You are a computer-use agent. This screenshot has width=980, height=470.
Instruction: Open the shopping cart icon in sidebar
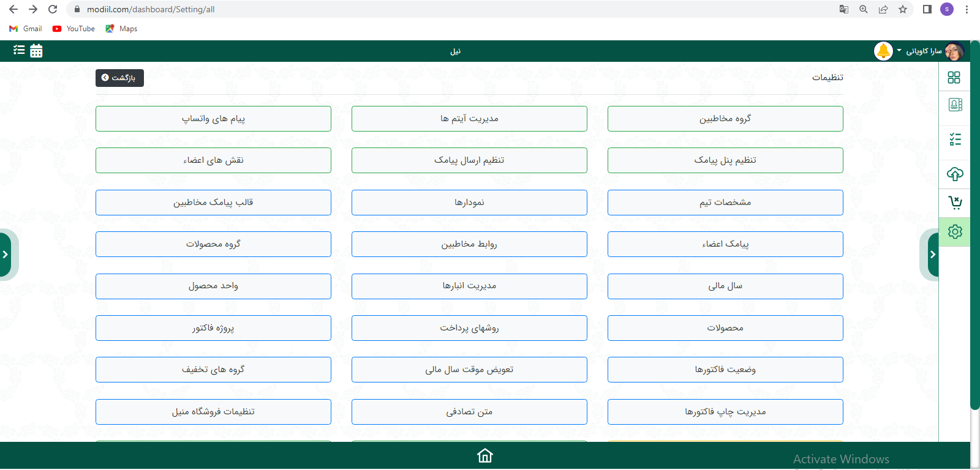(x=955, y=203)
